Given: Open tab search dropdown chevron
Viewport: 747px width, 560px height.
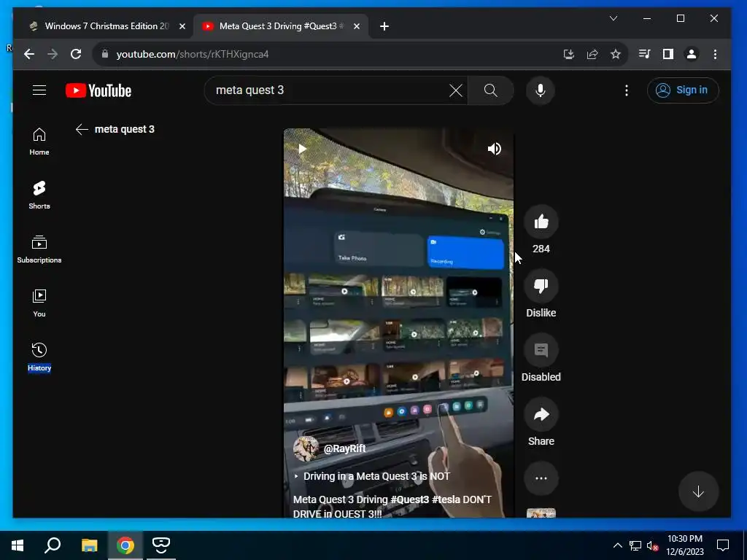Looking at the screenshot, I should [x=613, y=18].
